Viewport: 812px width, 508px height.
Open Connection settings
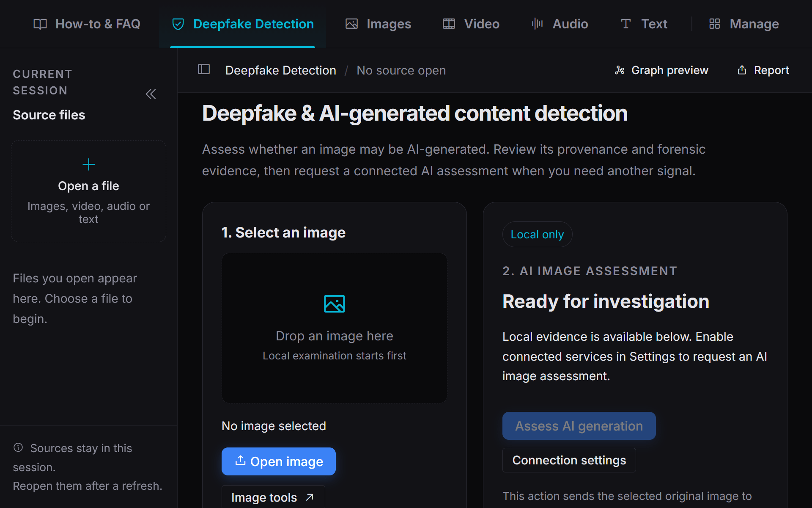tap(569, 460)
